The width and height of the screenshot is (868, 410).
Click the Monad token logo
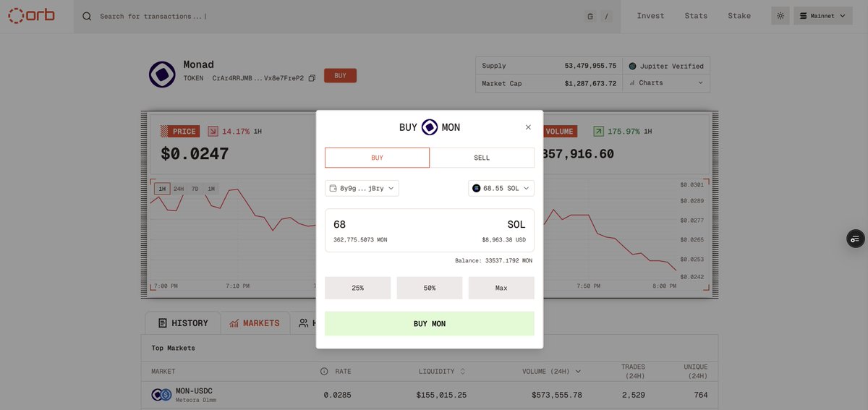pyautogui.click(x=162, y=74)
